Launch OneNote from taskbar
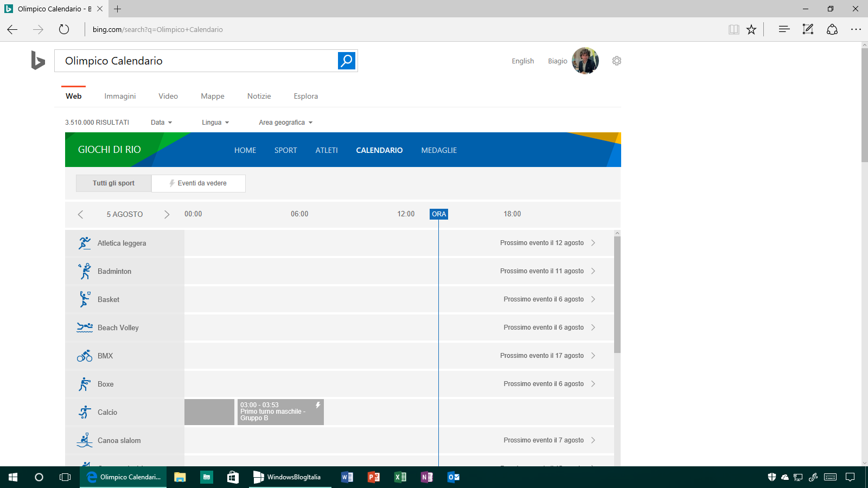 (x=427, y=477)
